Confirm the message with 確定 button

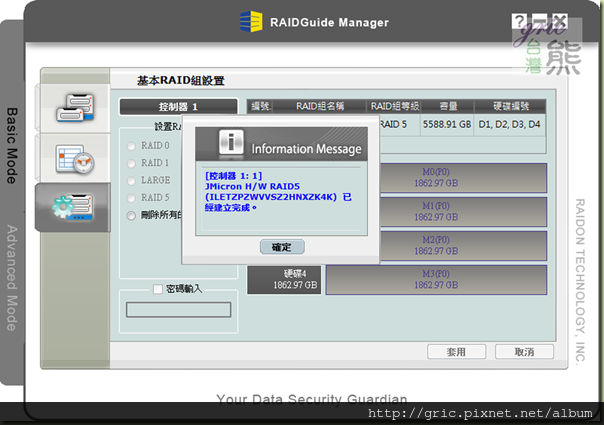click(x=282, y=247)
